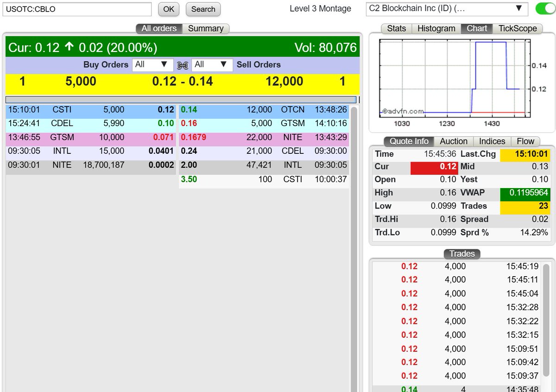Screen dimensions: 556x392
Task: Switch to the Indices tab
Action: coord(491,141)
